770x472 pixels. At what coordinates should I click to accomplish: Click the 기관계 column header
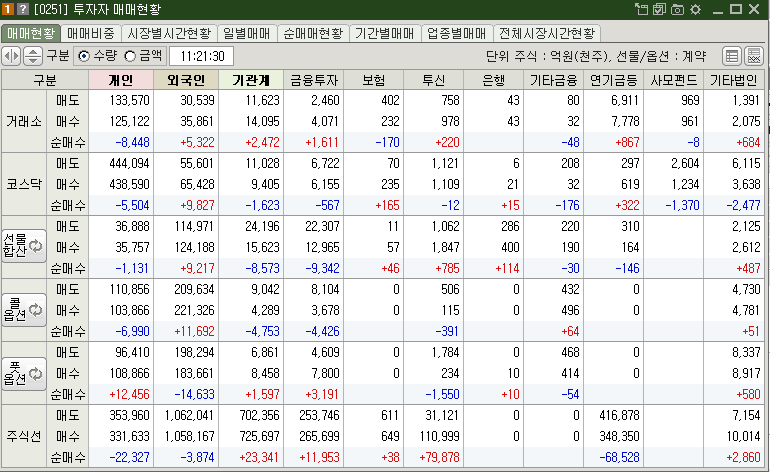pos(251,80)
